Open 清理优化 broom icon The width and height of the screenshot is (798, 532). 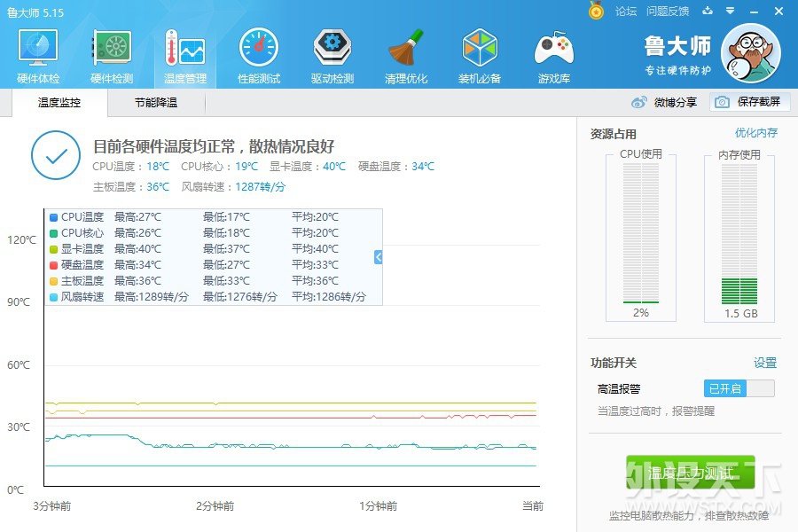406,47
